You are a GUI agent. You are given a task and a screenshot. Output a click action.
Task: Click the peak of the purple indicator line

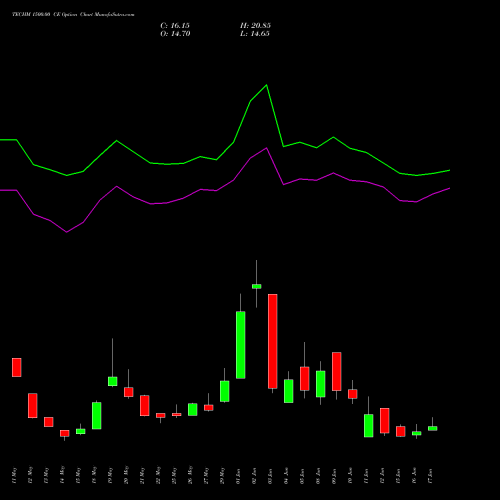click(x=266, y=148)
